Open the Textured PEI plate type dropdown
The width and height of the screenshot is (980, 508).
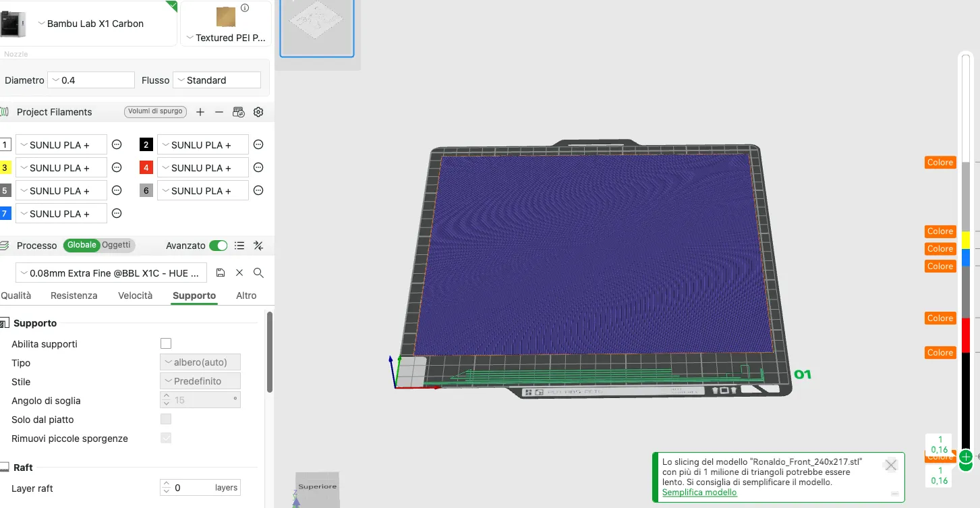point(226,38)
